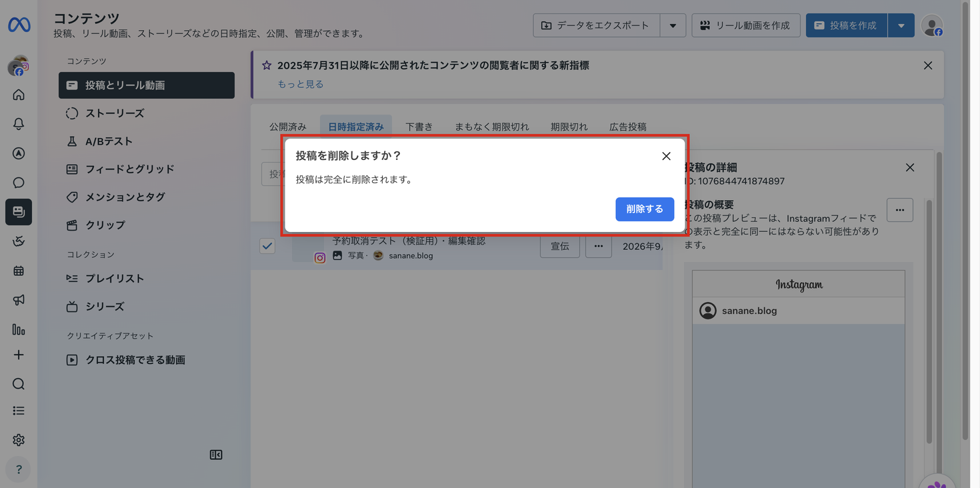Close the delete confirmation dialog
The height and width of the screenshot is (488, 980).
pyautogui.click(x=666, y=156)
